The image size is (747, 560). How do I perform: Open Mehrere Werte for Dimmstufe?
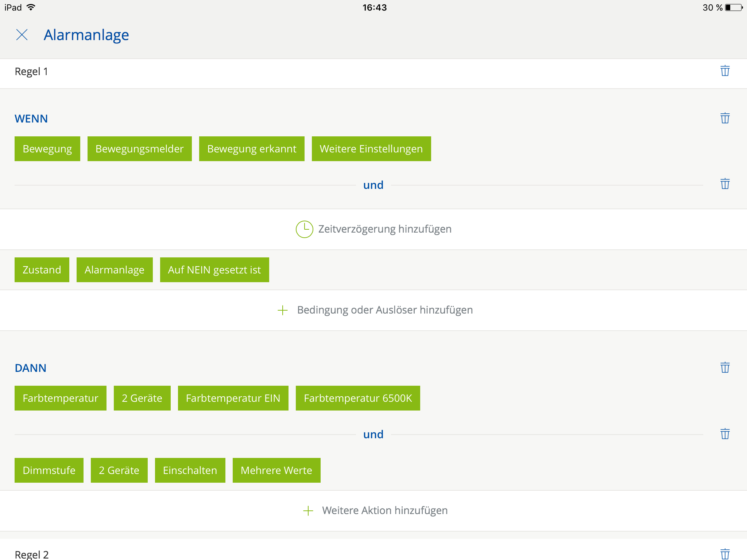coord(276,470)
